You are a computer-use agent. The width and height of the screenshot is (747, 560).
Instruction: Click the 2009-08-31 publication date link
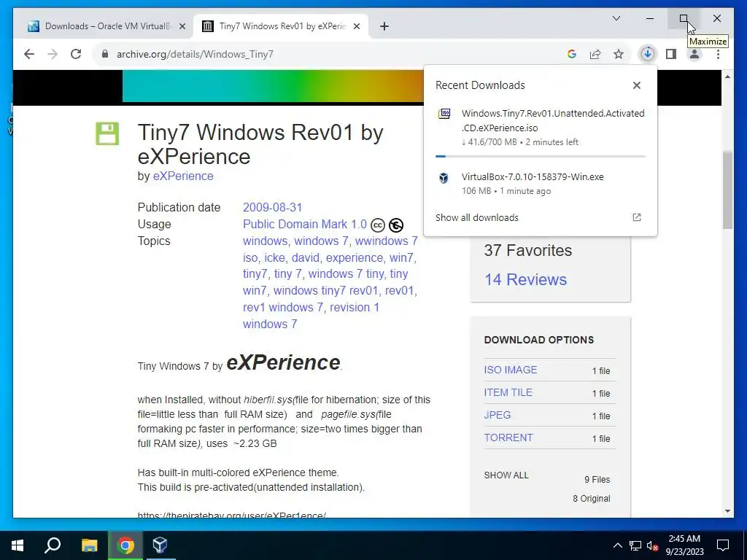pos(273,208)
